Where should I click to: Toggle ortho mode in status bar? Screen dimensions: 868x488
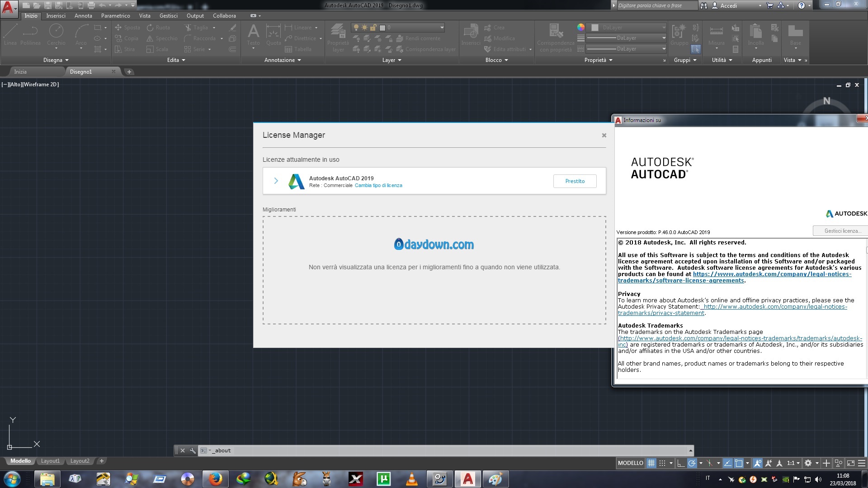tap(680, 463)
